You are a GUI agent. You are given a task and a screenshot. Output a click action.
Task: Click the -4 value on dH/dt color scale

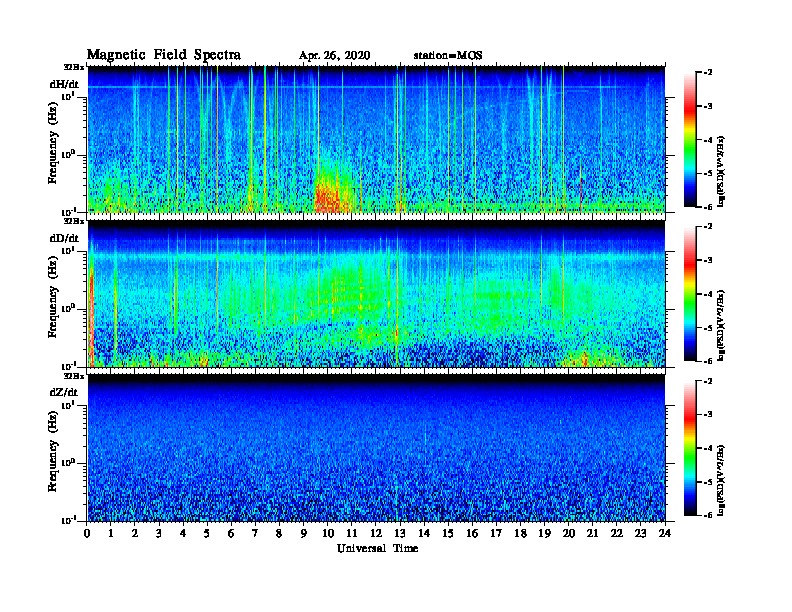click(x=708, y=140)
